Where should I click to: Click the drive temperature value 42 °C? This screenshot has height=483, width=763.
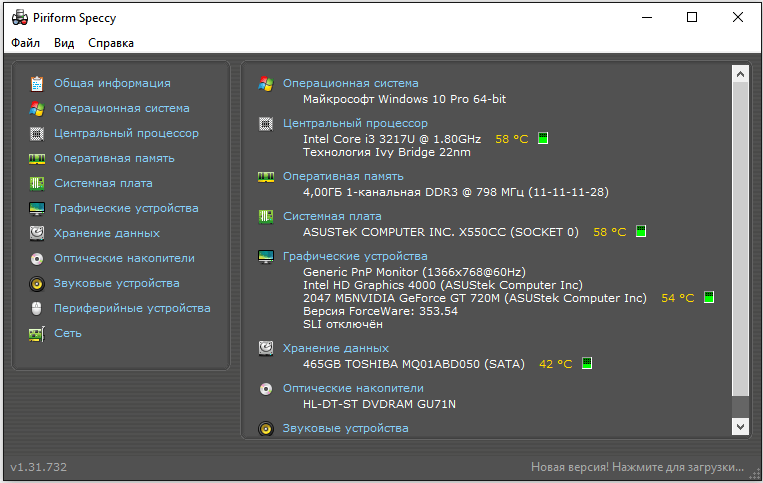click(x=555, y=364)
